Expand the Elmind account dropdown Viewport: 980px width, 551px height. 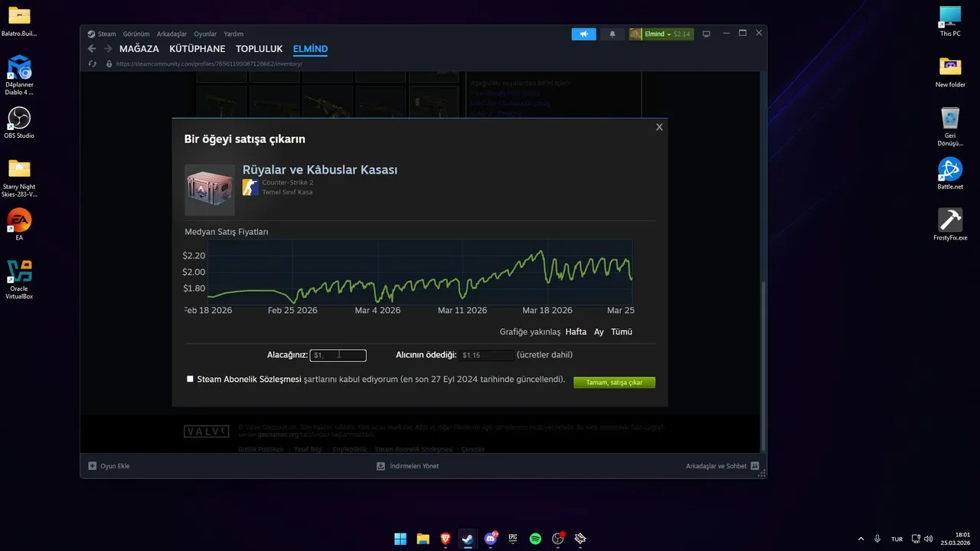click(661, 34)
